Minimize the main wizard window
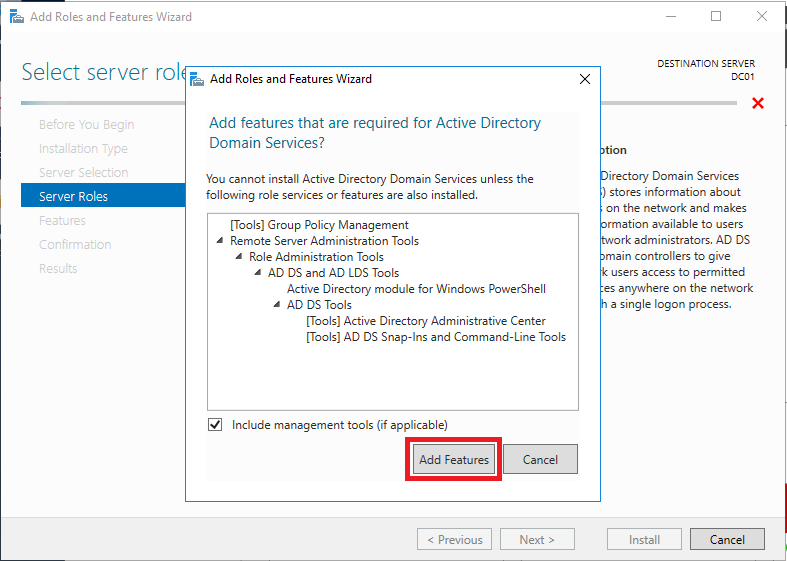Image resolution: width=787 pixels, height=561 pixels. [x=671, y=17]
